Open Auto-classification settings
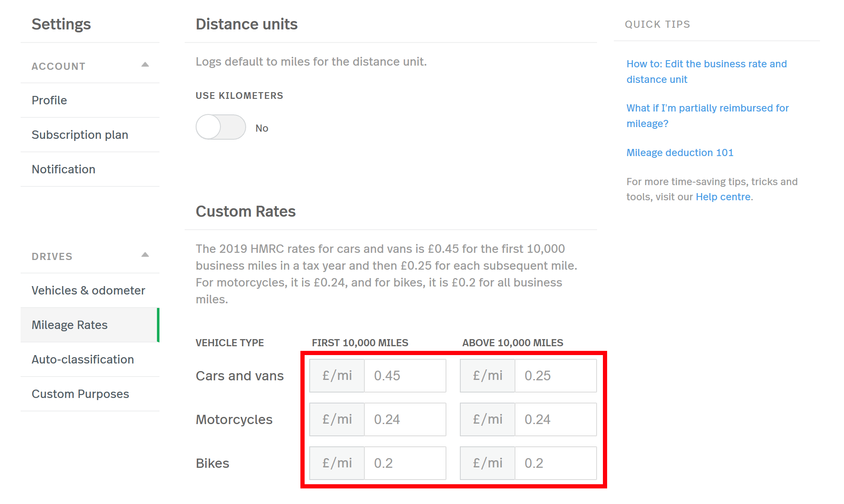This screenshot has width=844, height=504. click(x=90, y=359)
